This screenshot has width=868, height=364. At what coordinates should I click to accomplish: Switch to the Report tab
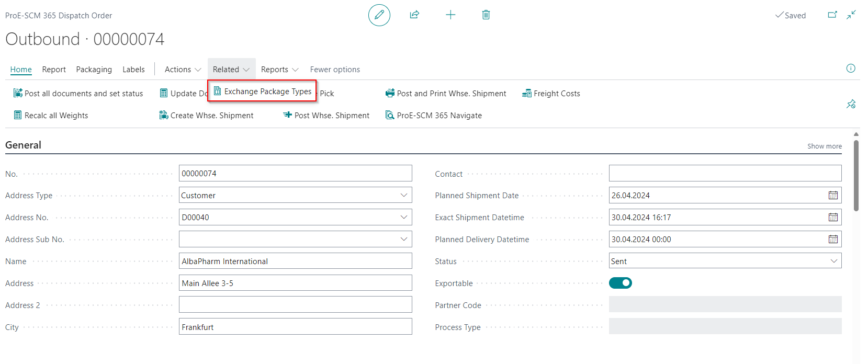(54, 70)
